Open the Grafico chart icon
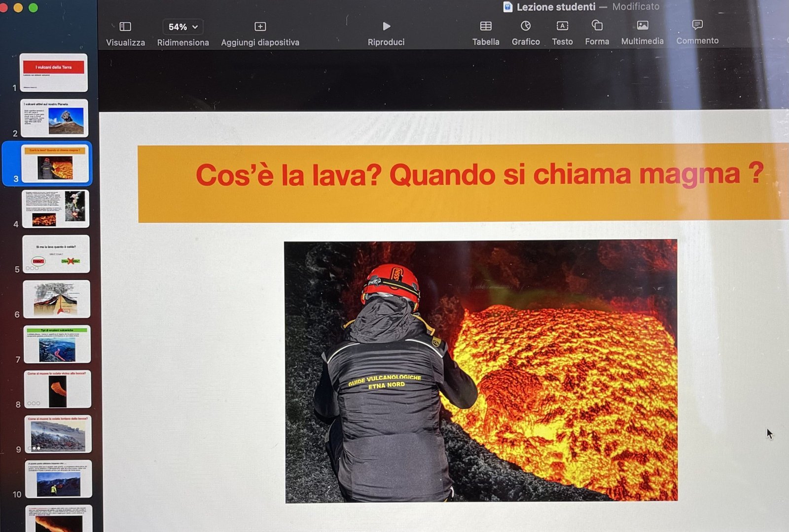This screenshot has height=532, width=789. coord(526,26)
